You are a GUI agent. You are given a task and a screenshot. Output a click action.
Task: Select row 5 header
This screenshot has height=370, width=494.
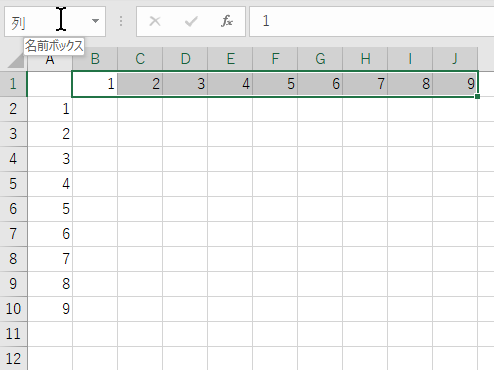tap(13, 184)
